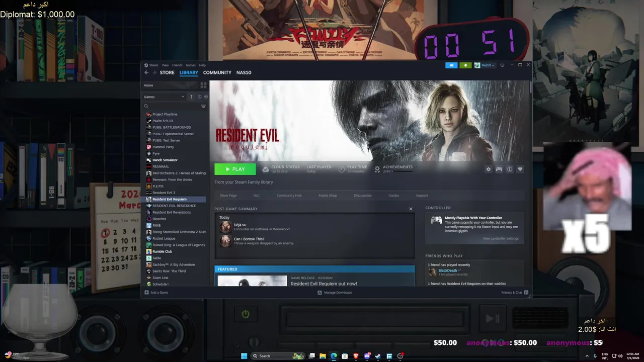The height and width of the screenshot is (362, 644).
Task: Open friend BlackDeath's profile
Action: tap(447, 270)
